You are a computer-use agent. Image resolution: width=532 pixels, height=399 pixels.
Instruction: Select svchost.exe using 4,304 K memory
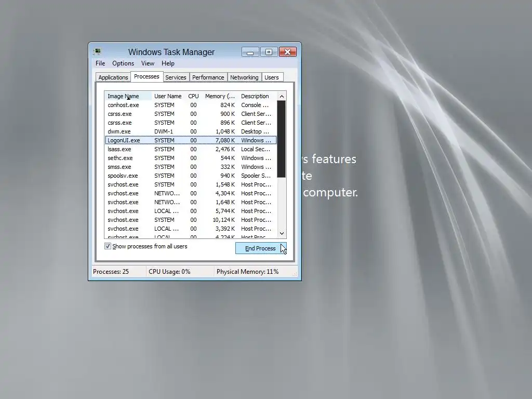191,193
